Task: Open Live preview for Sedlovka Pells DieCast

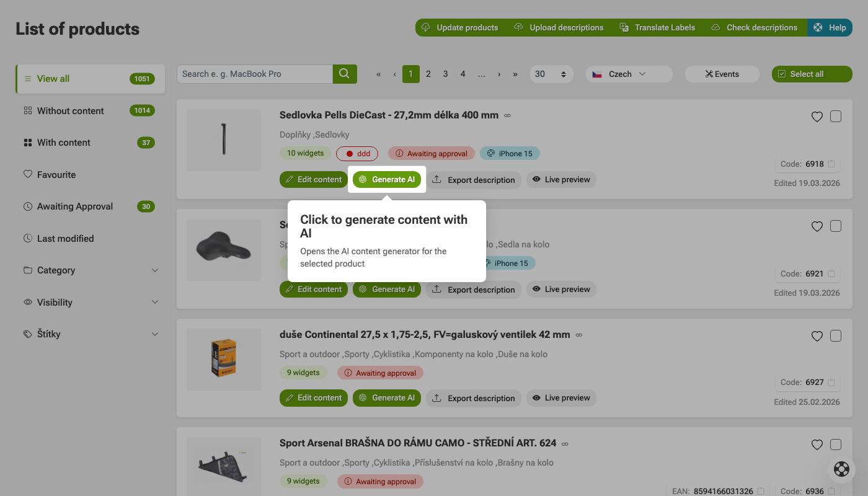Action: pyautogui.click(x=562, y=180)
